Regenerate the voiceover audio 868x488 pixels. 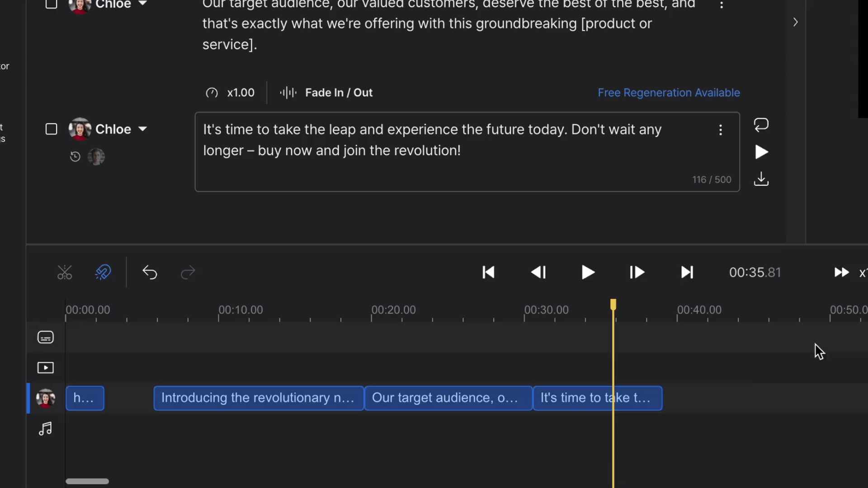761,124
